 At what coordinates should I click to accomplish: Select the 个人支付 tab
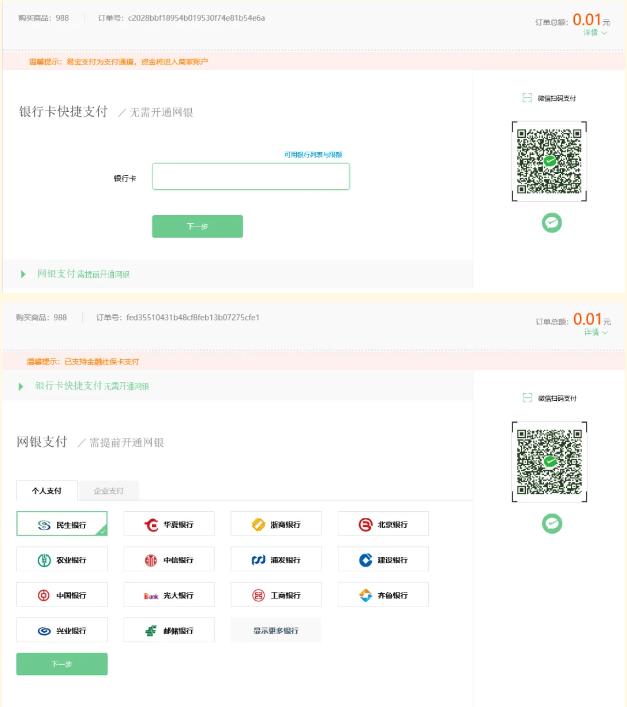pyautogui.click(x=47, y=491)
